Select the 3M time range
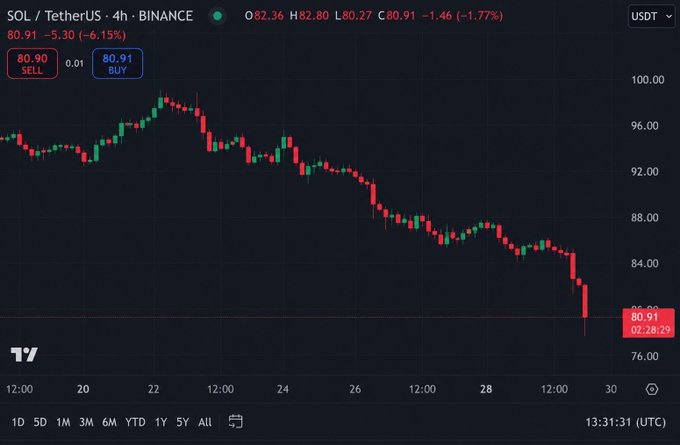The width and height of the screenshot is (680, 445). [86, 422]
